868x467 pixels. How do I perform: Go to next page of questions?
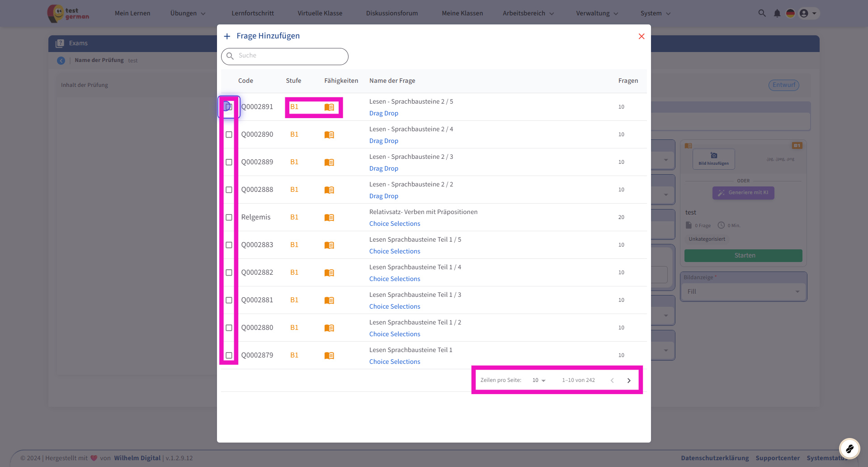point(629,381)
